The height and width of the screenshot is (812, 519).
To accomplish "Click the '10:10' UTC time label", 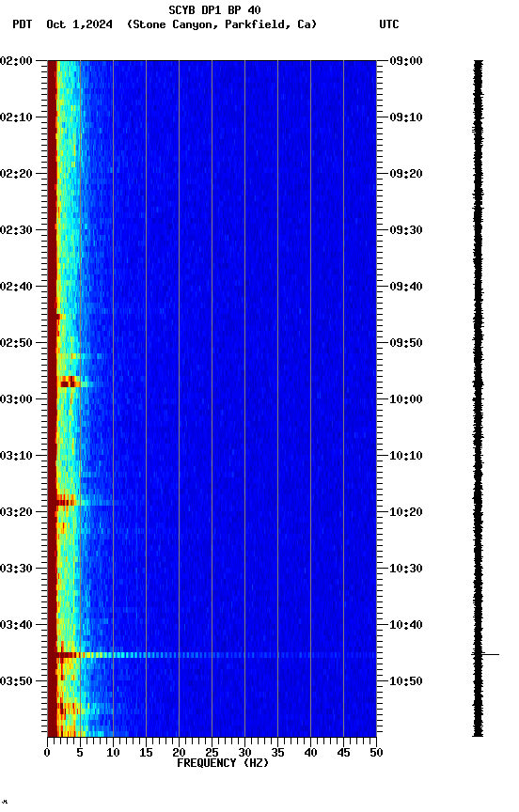I will coord(406,456).
